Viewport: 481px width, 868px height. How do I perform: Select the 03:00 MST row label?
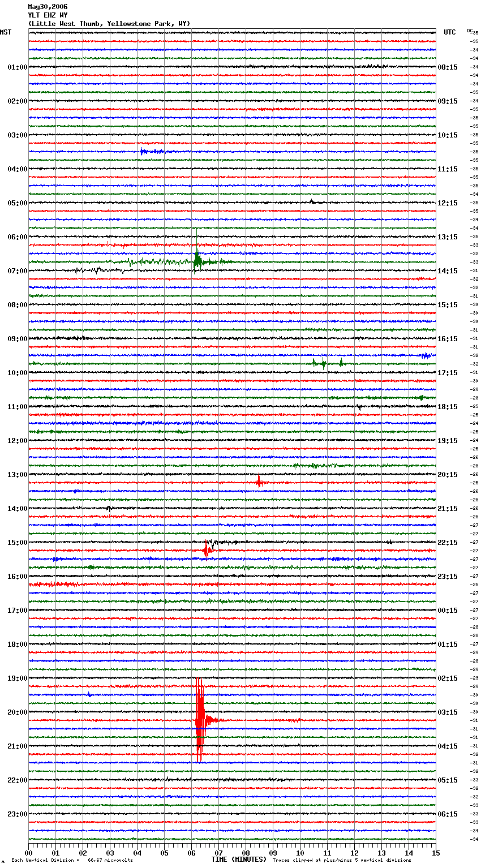click(17, 135)
